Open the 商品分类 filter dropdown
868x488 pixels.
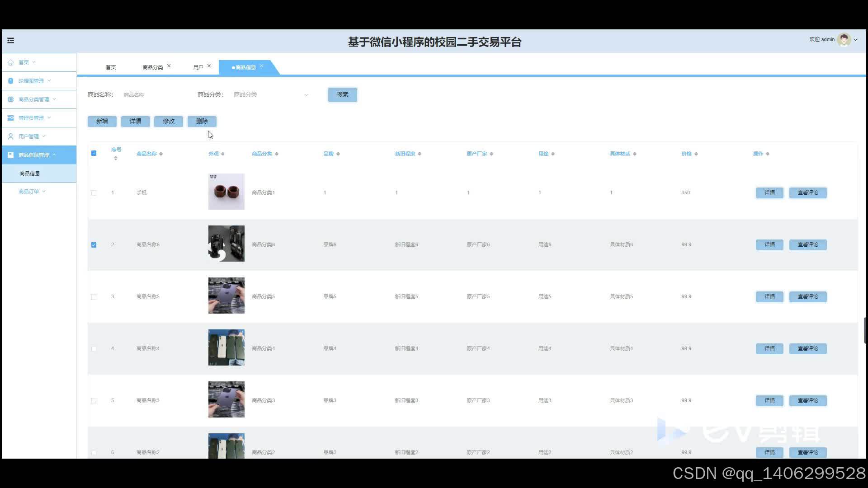point(270,95)
